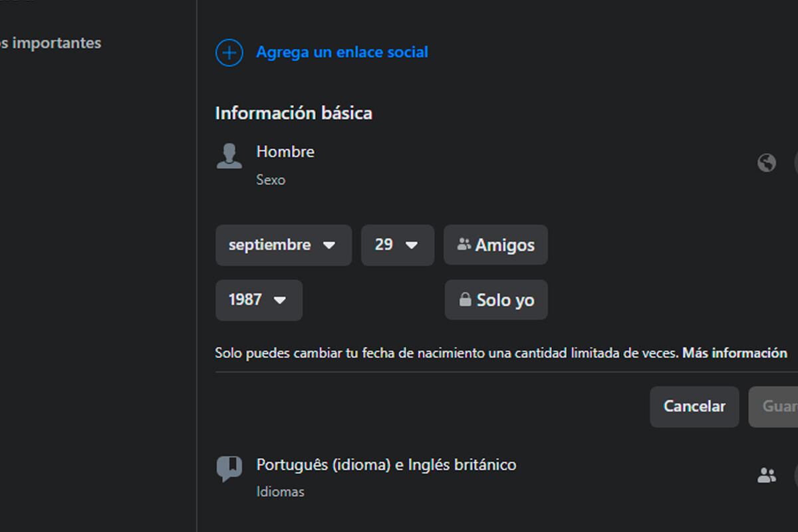The width and height of the screenshot is (798, 532).
Task: Click the Cancelar button
Action: tap(694, 406)
